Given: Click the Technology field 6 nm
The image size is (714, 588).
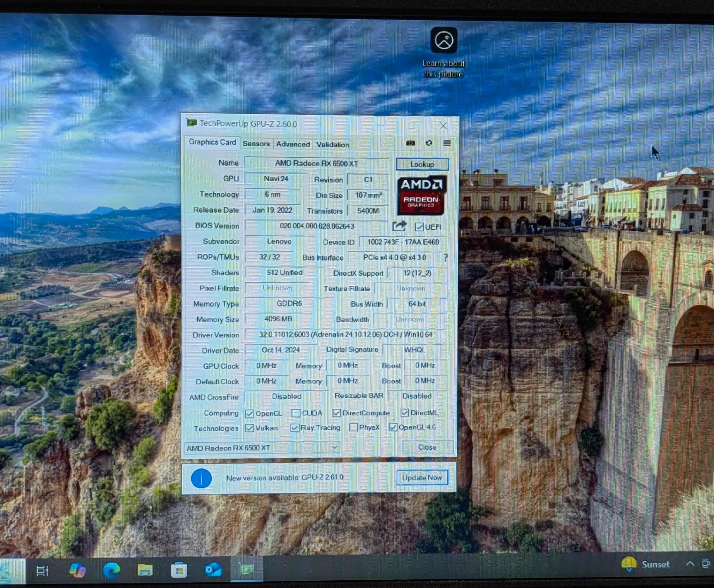Looking at the screenshot, I should (272, 194).
